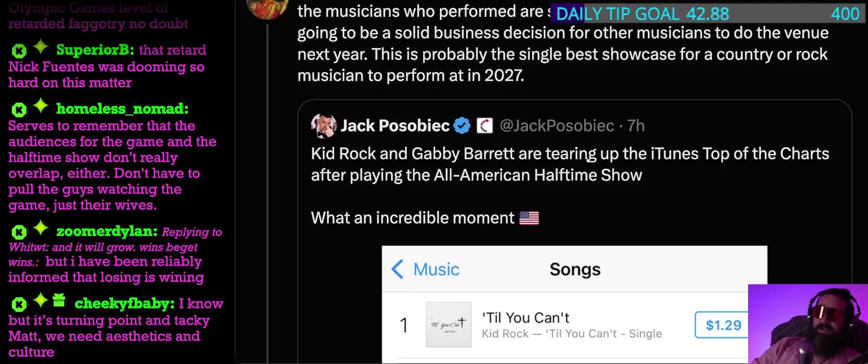Click the 7h timestamp on the quoted tweet
This screenshot has height=364, width=868.
point(636,125)
